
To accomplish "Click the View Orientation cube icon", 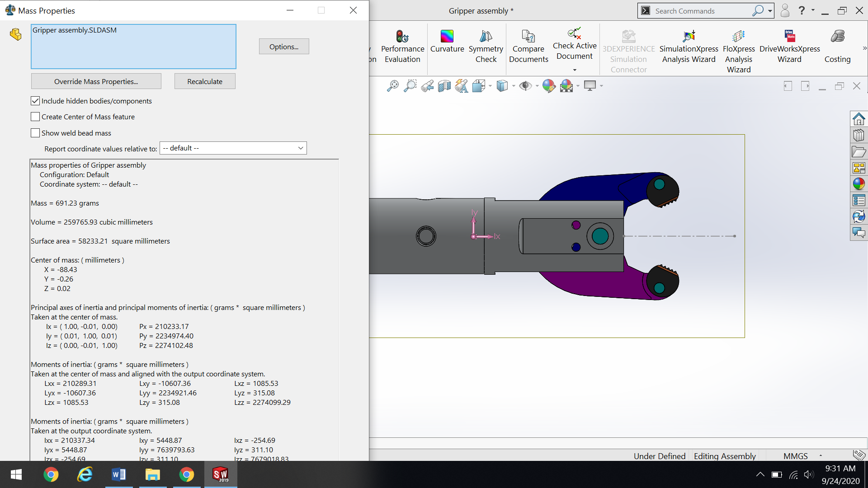I will 478,86.
